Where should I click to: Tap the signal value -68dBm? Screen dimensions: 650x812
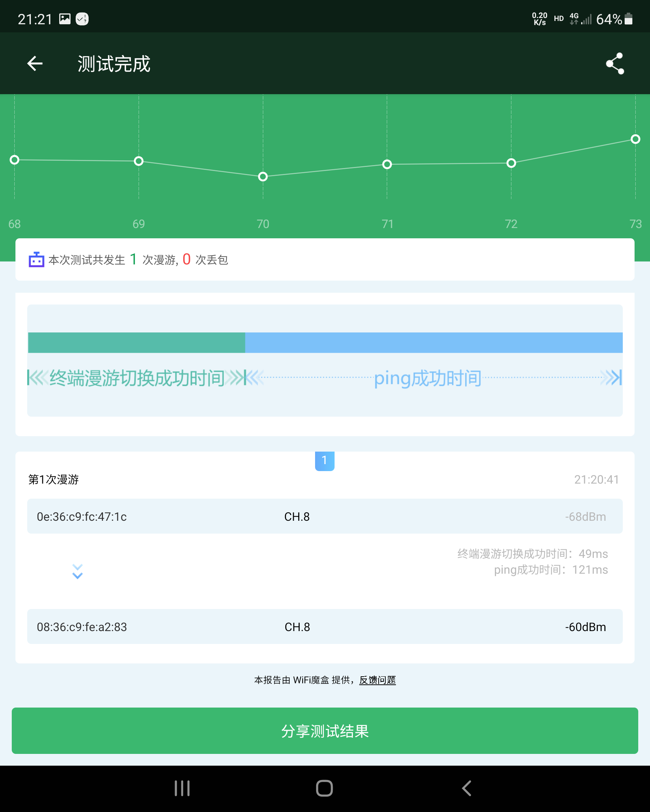[x=586, y=517]
